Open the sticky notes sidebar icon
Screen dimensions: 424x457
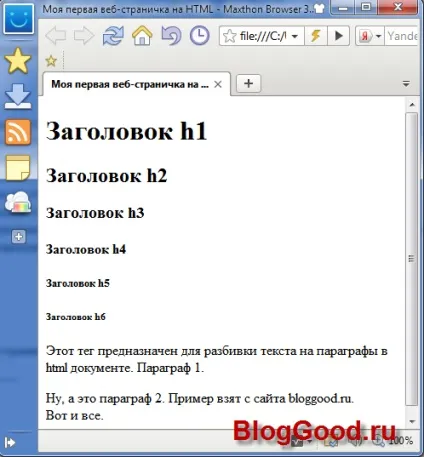[18, 168]
